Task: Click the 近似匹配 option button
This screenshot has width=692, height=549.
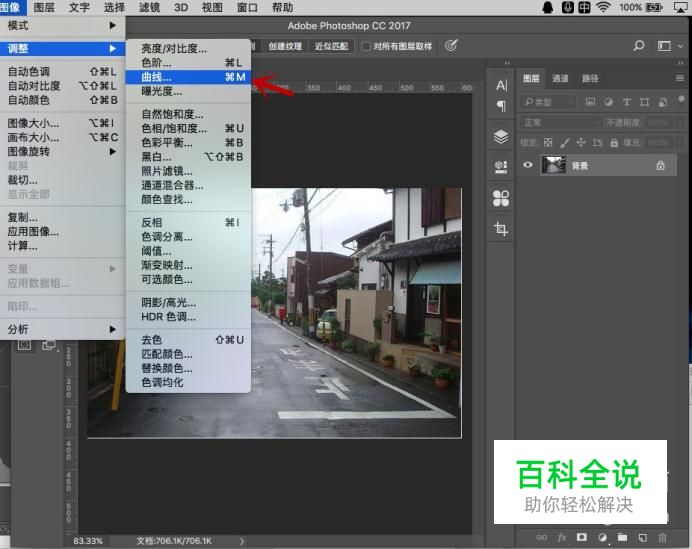Action: 331,46
